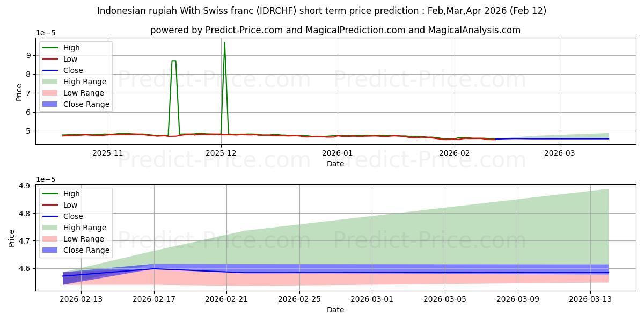Click the Low Range pink swatch in top legend
This screenshot has width=644, height=322.
click(x=51, y=93)
